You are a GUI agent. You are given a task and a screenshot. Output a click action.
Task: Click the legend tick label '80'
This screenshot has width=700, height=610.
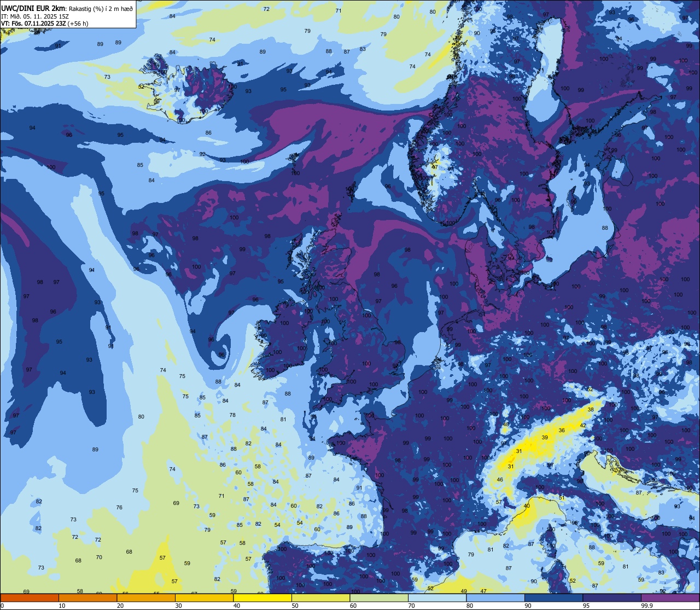pyautogui.click(x=470, y=606)
